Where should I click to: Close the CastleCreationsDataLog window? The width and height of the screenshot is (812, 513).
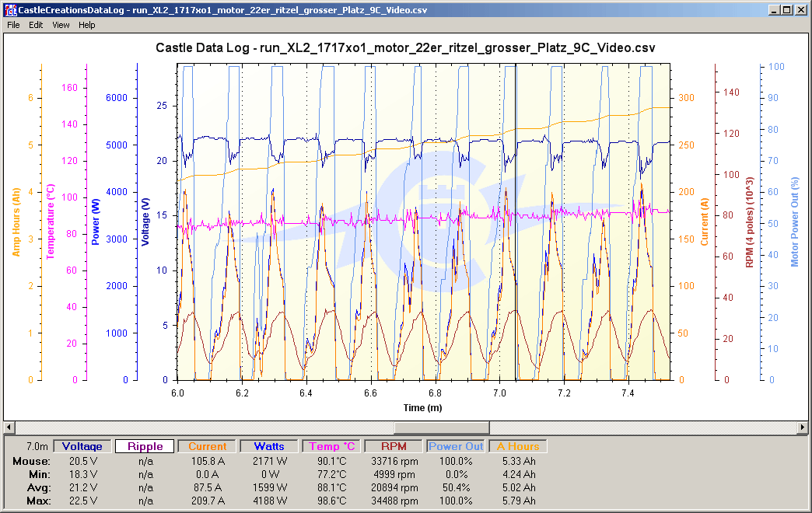pos(800,10)
